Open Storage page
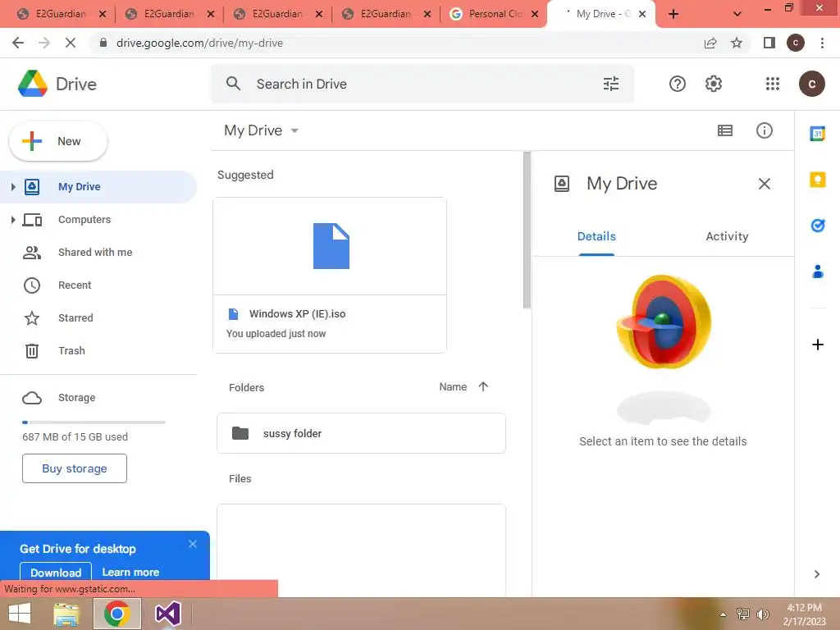840x630 pixels. 76,398
